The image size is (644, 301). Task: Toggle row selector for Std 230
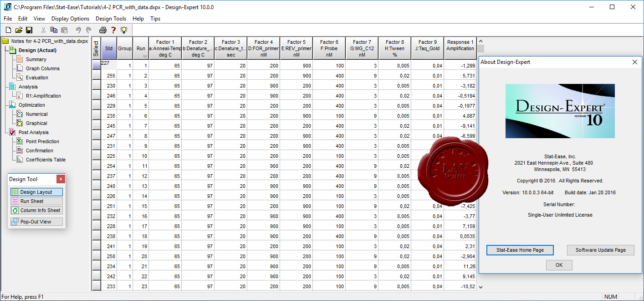pyautogui.click(x=97, y=86)
